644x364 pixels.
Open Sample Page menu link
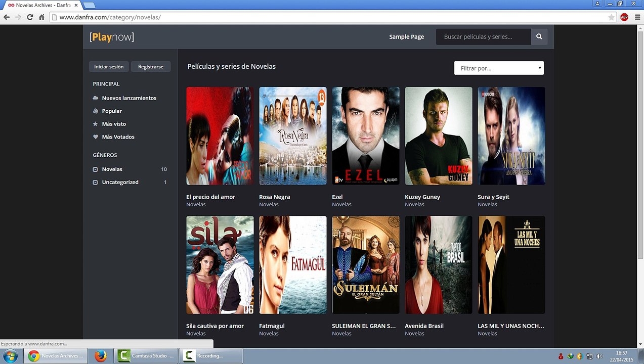coord(406,37)
